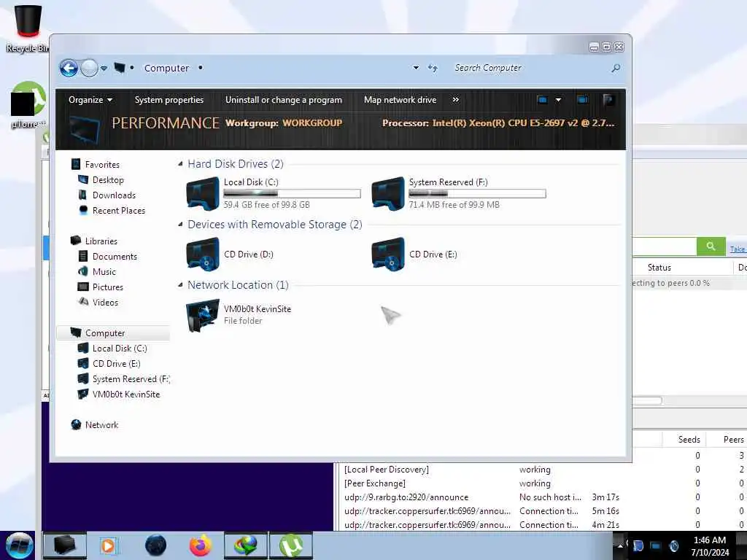
Task: Select Favorites in navigation pane
Action: (x=102, y=164)
